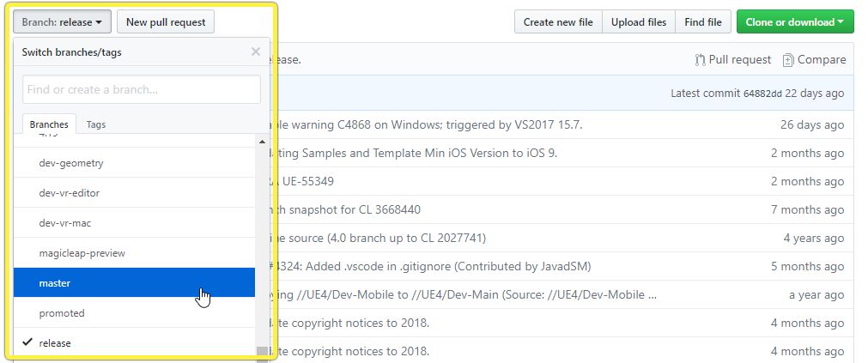The height and width of the screenshot is (363, 868).
Task: Open the Branch: release dropdown
Action: coord(61,21)
